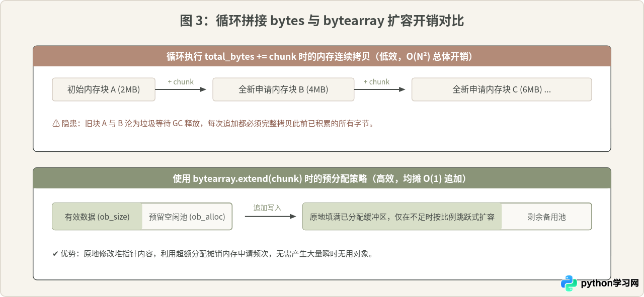The width and height of the screenshot is (644, 297).
Task: Select the brown header about total_bytes += chunk
Action: tap(322, 56)
